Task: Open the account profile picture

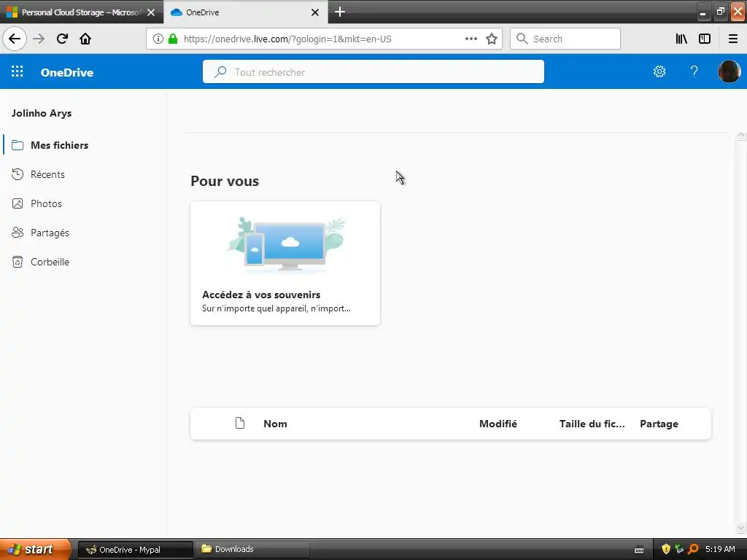Action: [729, 71]
